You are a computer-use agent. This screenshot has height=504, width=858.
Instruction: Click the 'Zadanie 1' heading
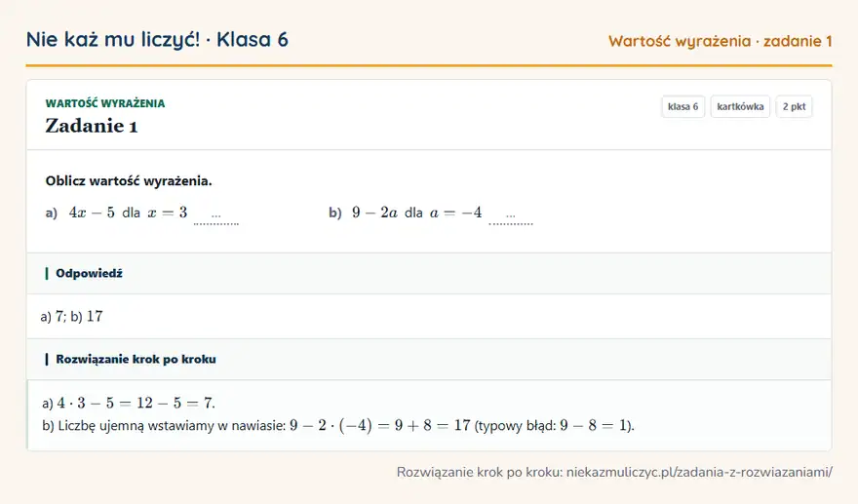pyautogui.click(x=92, y=126)
